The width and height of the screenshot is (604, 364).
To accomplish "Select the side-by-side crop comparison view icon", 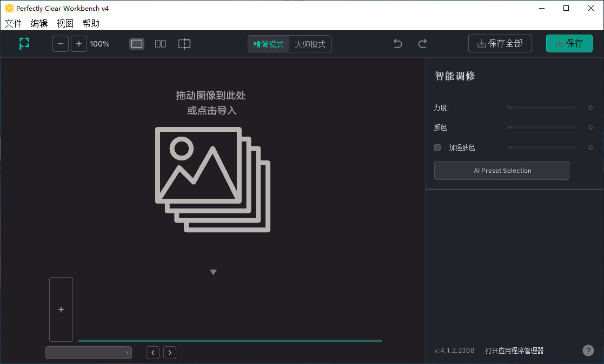I will (x=184, y=43).
